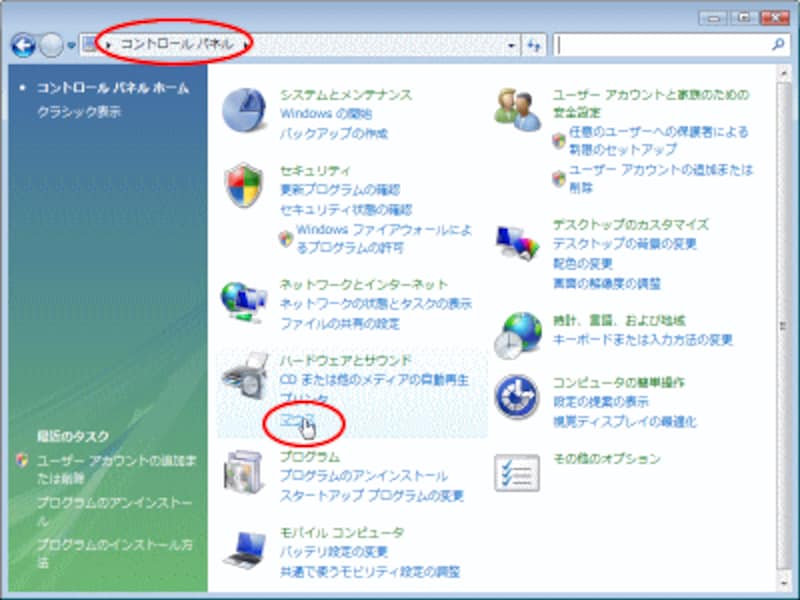Open the セキュリティ heading link

click(315, 170)
